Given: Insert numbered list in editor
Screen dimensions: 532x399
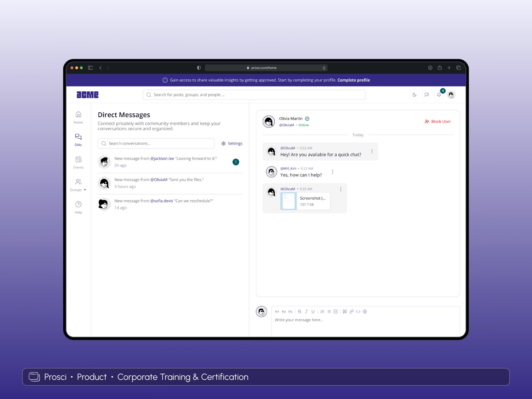Looking at the screenshot, I should (322, 311).
